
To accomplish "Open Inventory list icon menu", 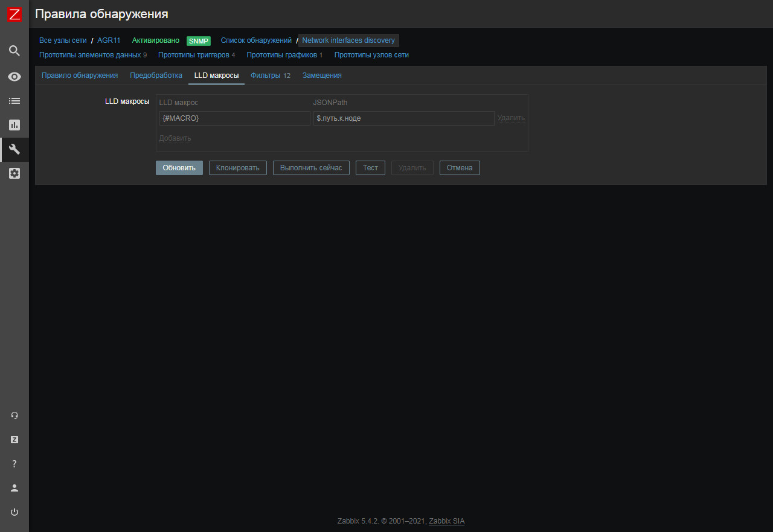I will (x=14, y=101).
